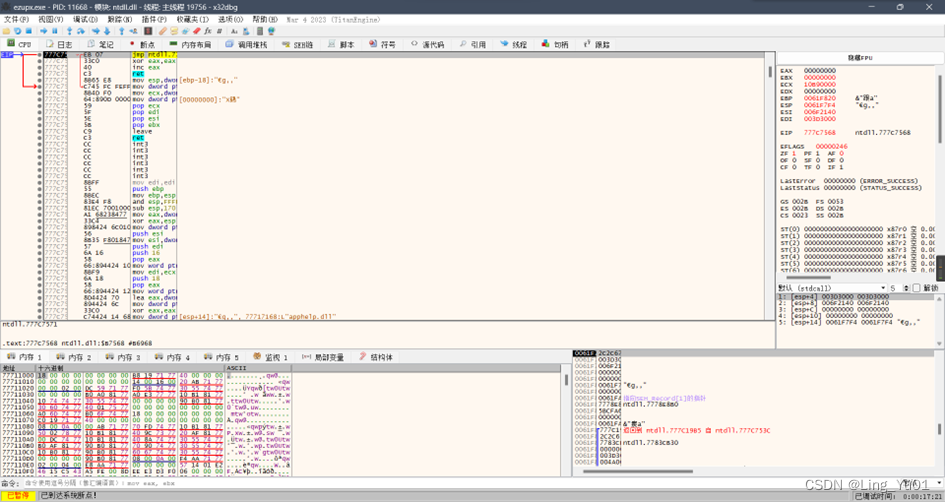Switch to the 引用 references tab
The height and width of the screenshot is (502, 945).
[473, 44]
